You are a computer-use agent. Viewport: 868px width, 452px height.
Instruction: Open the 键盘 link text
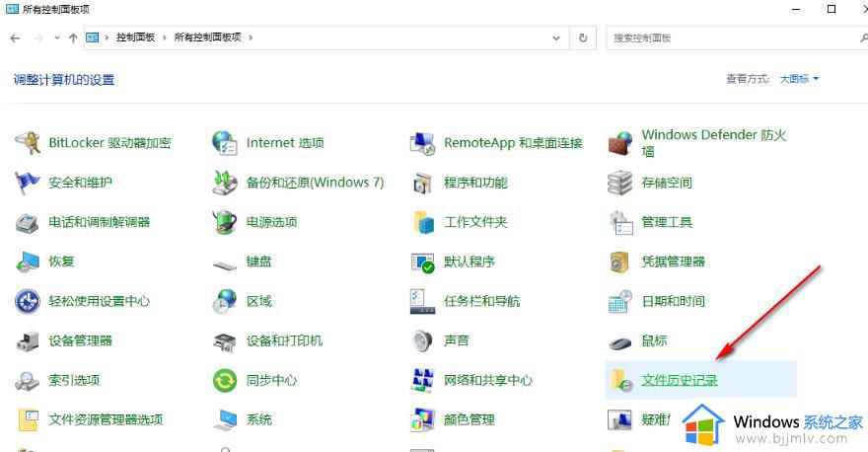(x=259, y=262)
